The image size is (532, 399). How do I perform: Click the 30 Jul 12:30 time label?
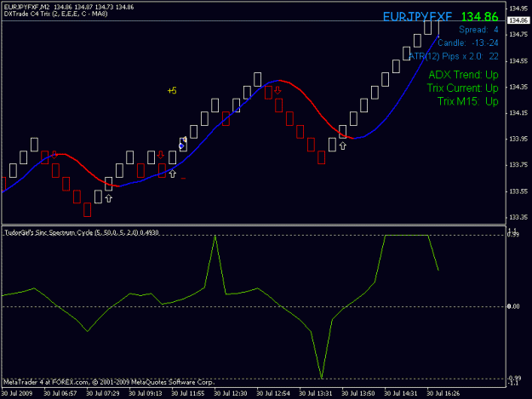coord(231,394)
